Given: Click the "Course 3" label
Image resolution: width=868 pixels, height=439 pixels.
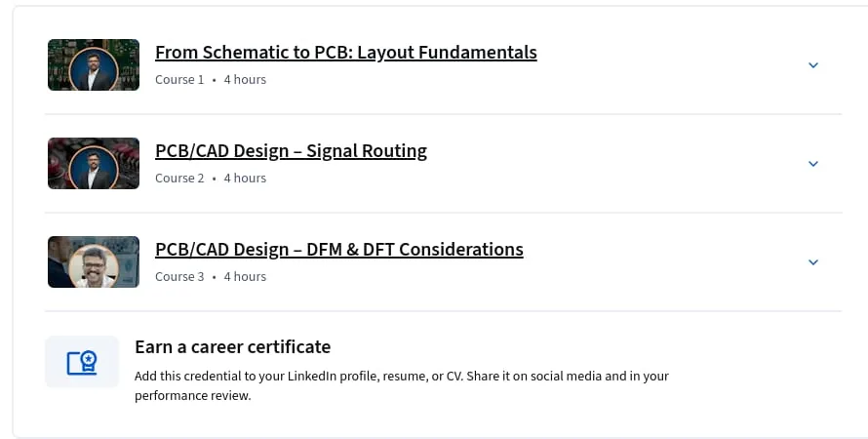Looking at the screenshot, I should pyautogui.click(x=179, y=277).
